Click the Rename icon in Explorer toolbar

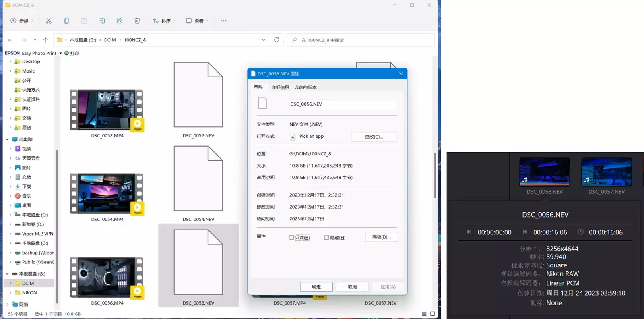tap(102, 21)
